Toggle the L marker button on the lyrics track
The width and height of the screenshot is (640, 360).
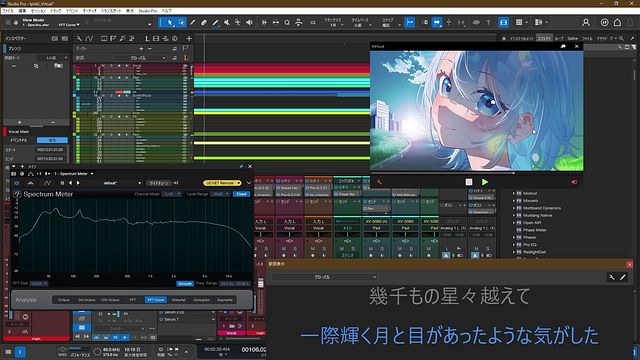click(x=186, y=58)
